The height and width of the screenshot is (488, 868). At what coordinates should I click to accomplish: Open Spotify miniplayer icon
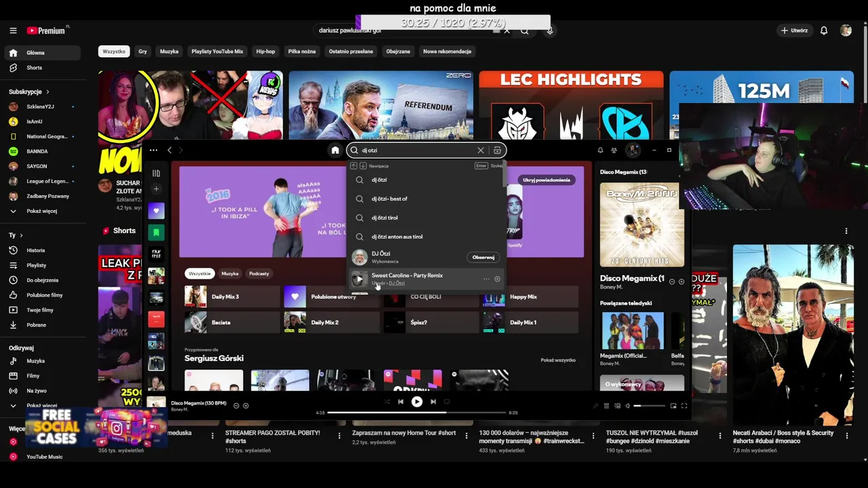click(x=673, y=405)
